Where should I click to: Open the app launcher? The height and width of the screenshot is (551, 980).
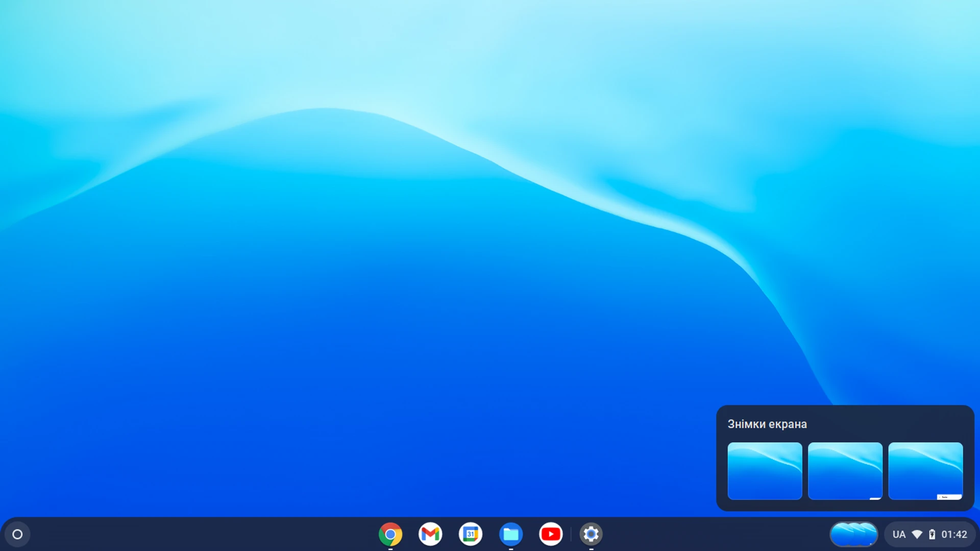click(17, 534)
